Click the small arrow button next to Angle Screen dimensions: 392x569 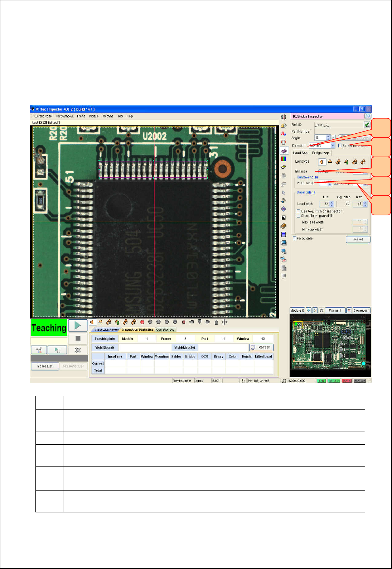[x=333, y=138]
